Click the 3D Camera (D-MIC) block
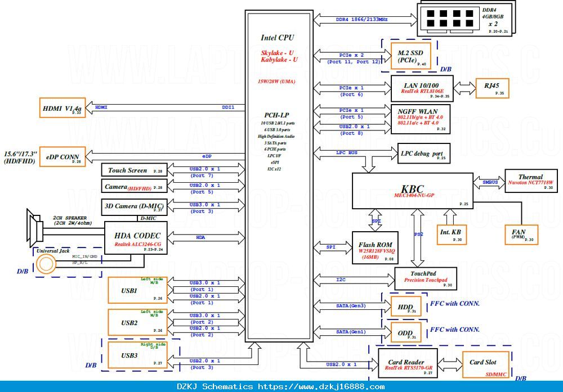The image size is (563, 392). [135, 207]
